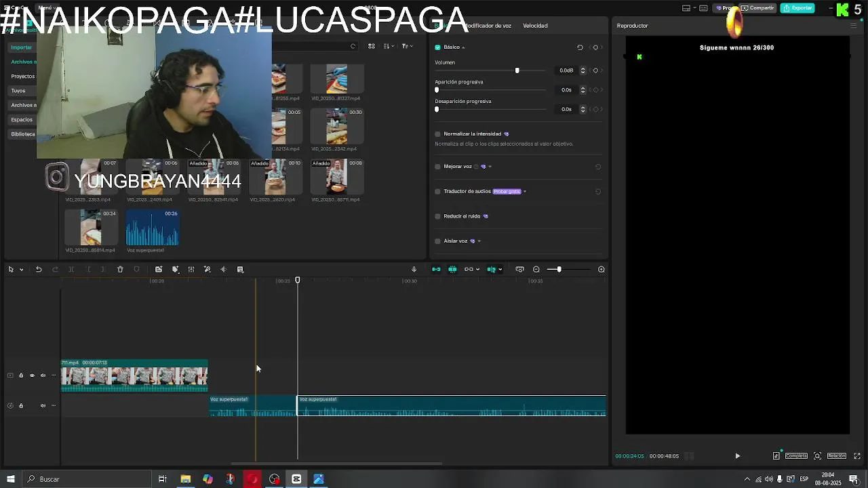Expand the Traductor de audios dropdown arrow

525,192
